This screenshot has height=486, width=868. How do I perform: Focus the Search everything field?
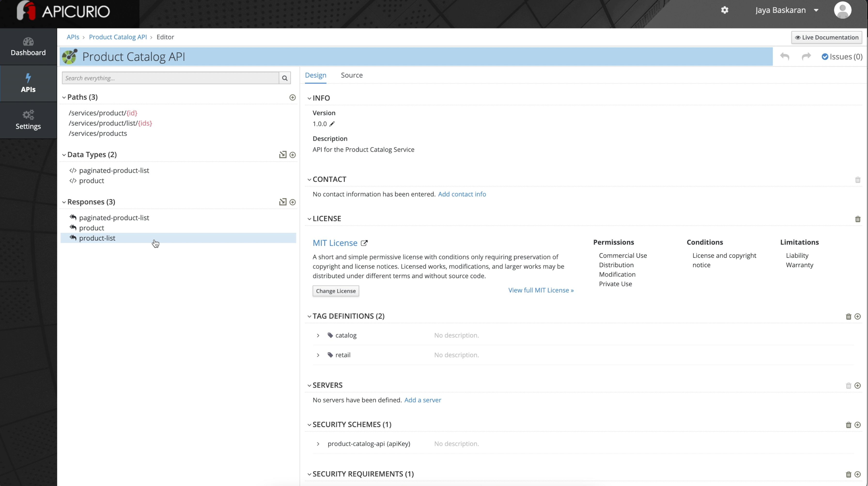coord(170,78)
